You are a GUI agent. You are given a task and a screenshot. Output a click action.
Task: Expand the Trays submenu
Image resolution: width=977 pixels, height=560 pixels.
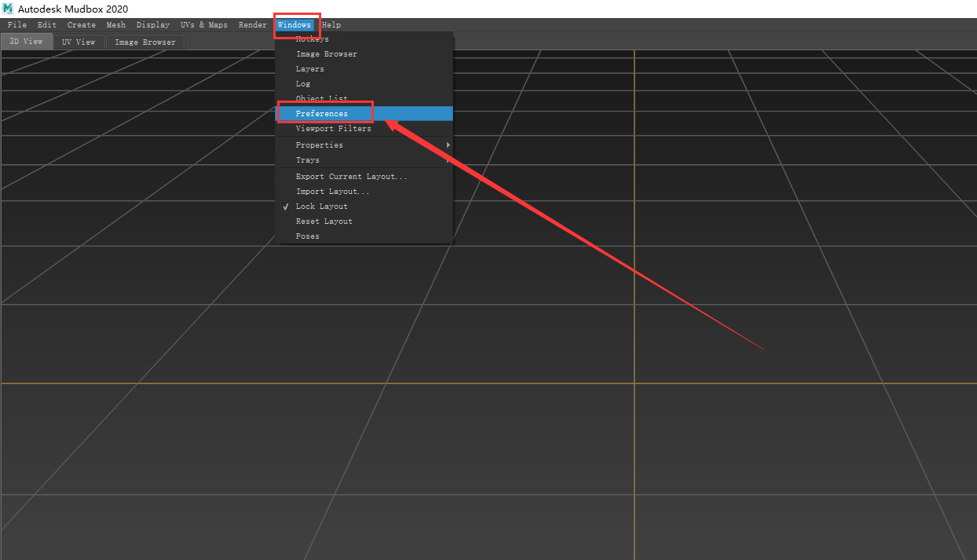tap(307, 159)
